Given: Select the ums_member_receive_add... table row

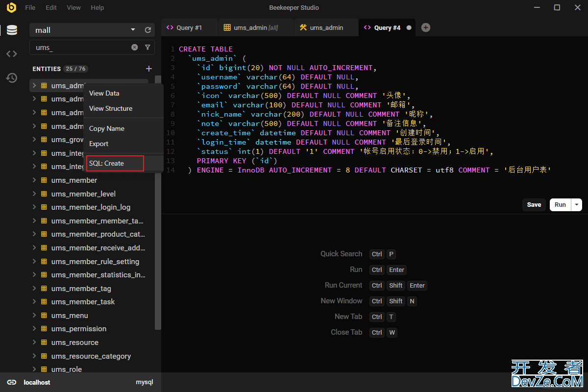Looking at the screenshot, I should click(89, 248).
